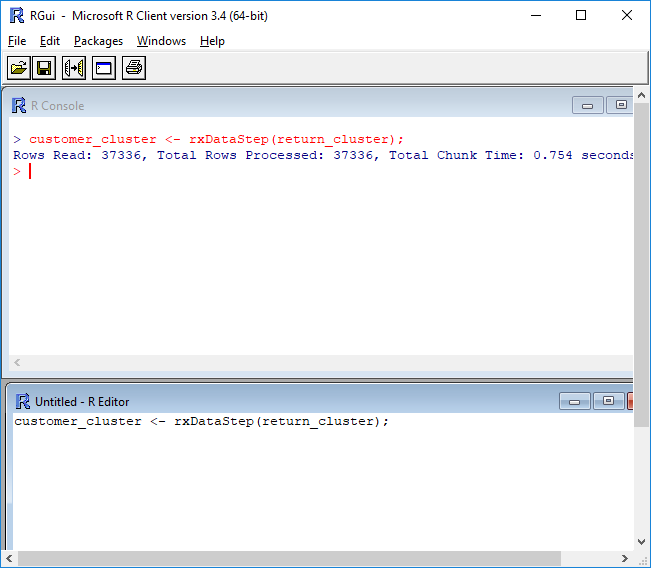Screen dimensions: 651x568
Task: Click the red rxDataStep command in console
Action: [216, 139]
